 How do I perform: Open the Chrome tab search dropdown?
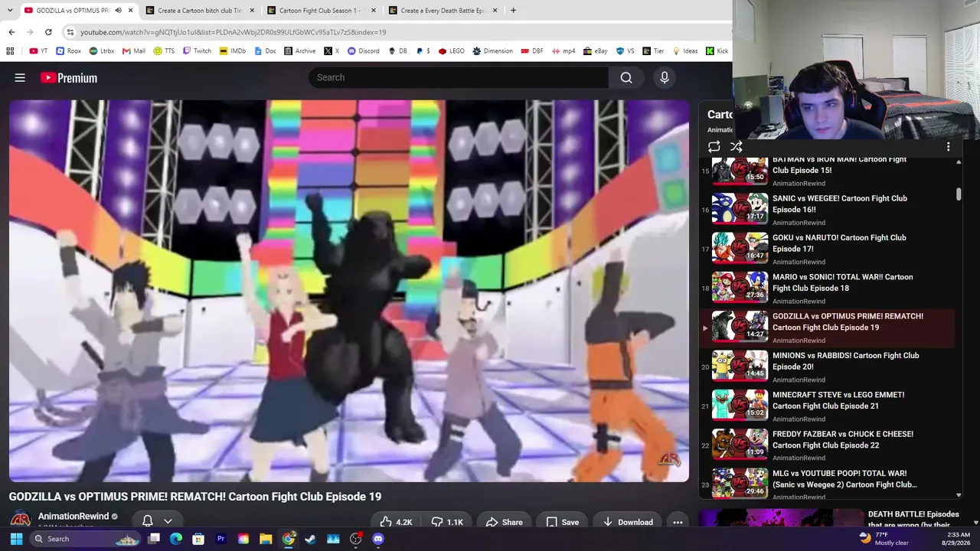(9, 11)
